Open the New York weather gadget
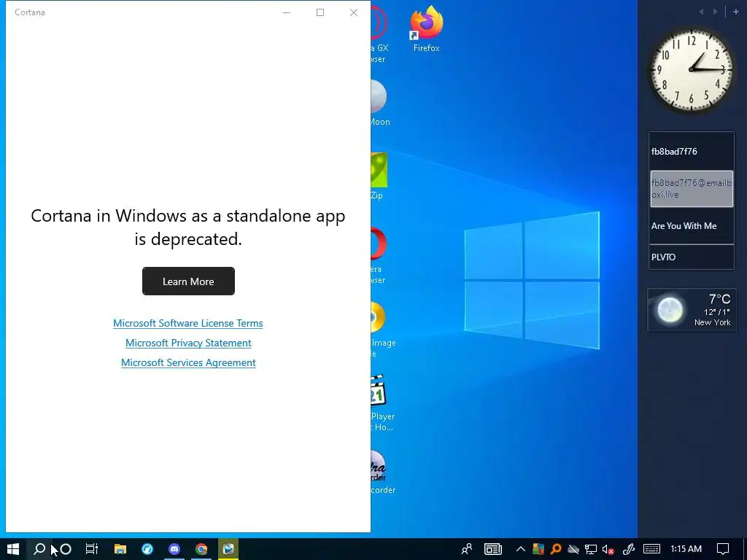The image size is (747, 560). [692, 309]
